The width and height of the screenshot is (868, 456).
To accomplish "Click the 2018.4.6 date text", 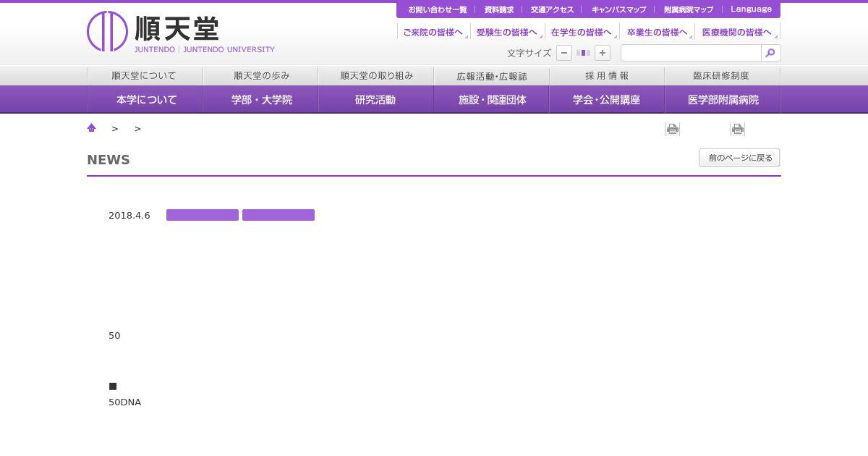I will point(129,215).
